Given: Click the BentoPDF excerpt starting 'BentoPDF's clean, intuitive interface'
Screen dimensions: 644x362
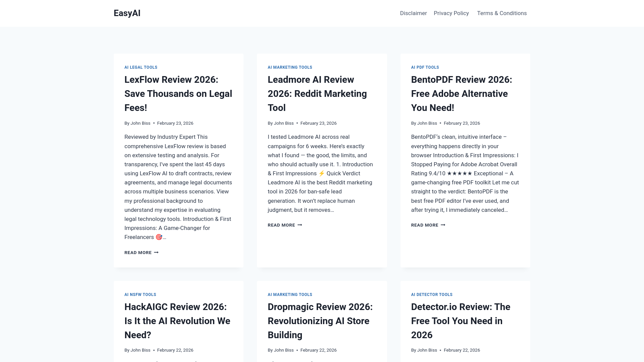Looking at the screenshot, I should [x=465, y=173].
